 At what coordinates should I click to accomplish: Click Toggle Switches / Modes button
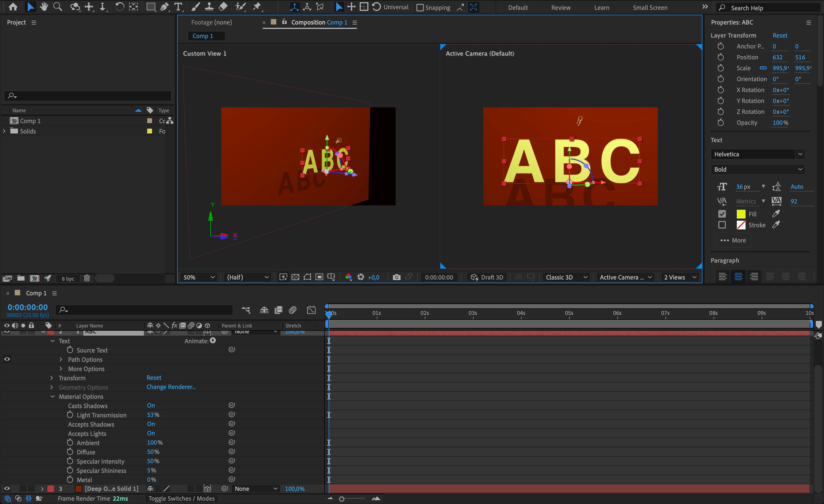[x=181, y=498]
